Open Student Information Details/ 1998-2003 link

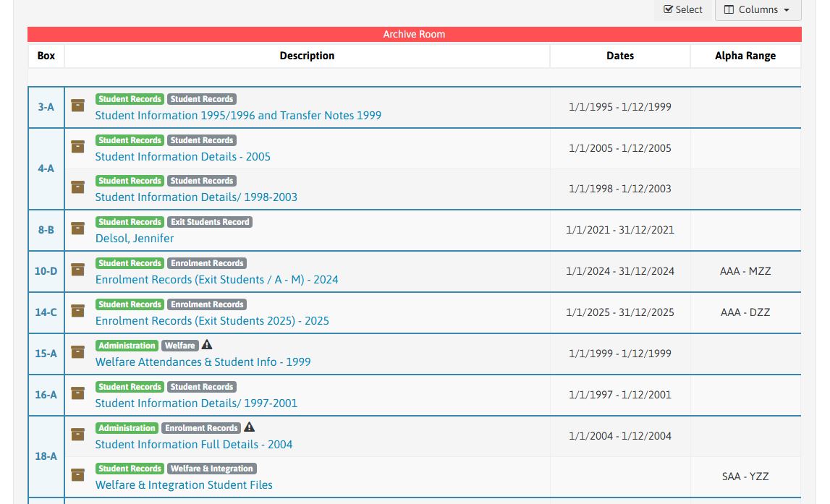196,197
